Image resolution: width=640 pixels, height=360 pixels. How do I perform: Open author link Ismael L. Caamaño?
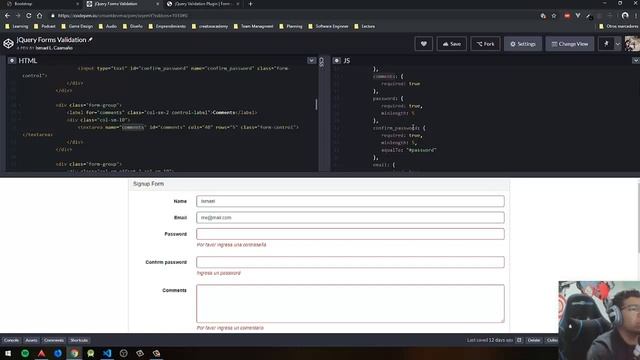pyautogui.click(x=54, y=48)
